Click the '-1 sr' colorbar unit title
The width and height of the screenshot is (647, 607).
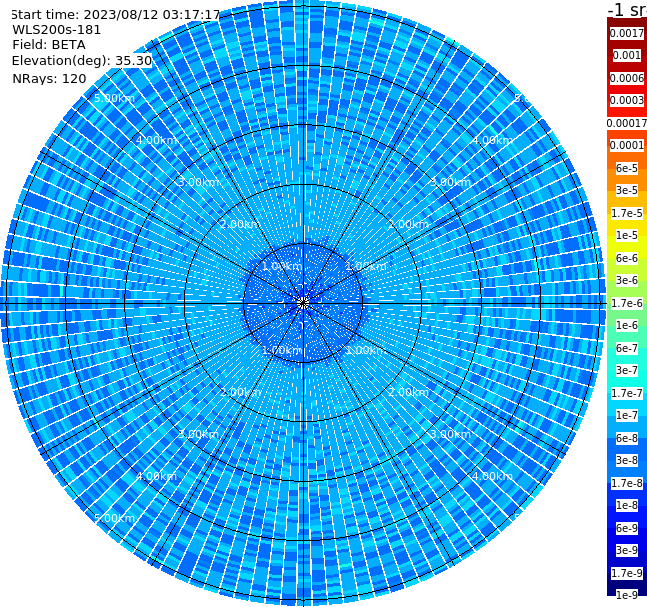pyautogui.click(x=627, y=9)
